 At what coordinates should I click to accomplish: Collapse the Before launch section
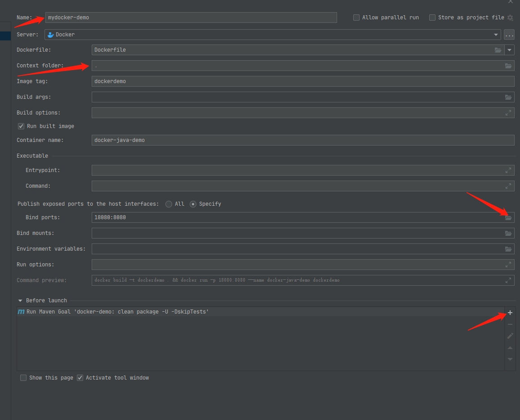point(20,301)
